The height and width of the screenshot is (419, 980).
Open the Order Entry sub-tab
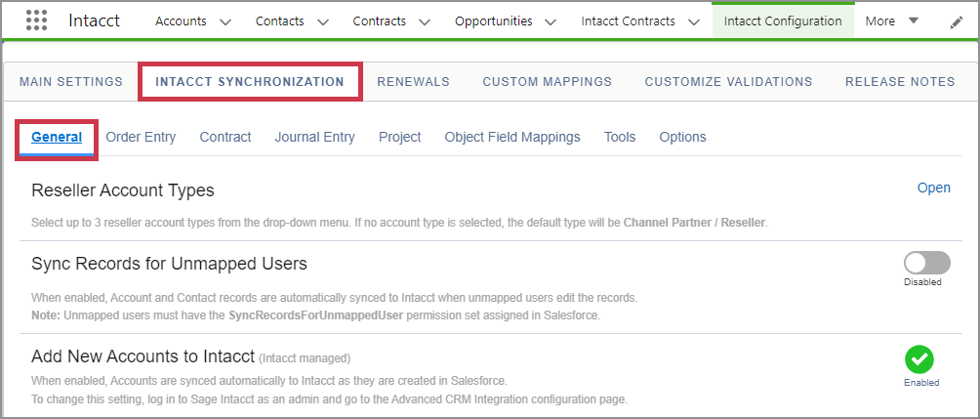tap(141, 138)
